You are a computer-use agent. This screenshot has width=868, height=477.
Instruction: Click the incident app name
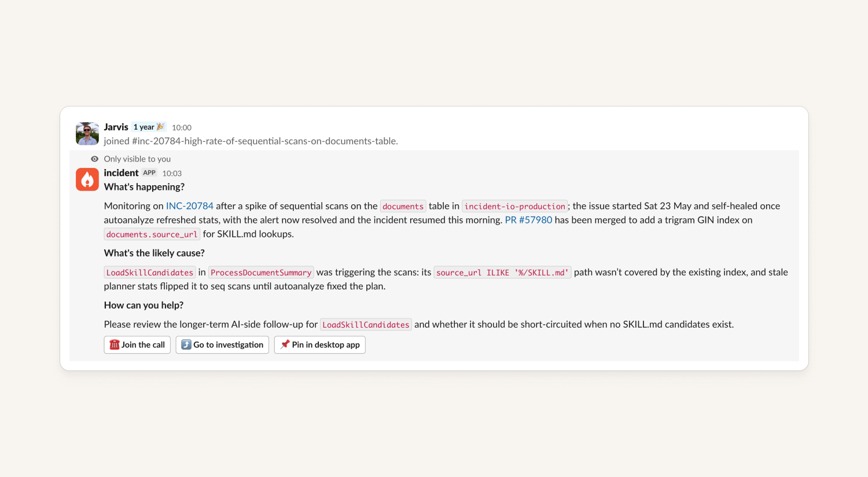click(x=121, y=173)
